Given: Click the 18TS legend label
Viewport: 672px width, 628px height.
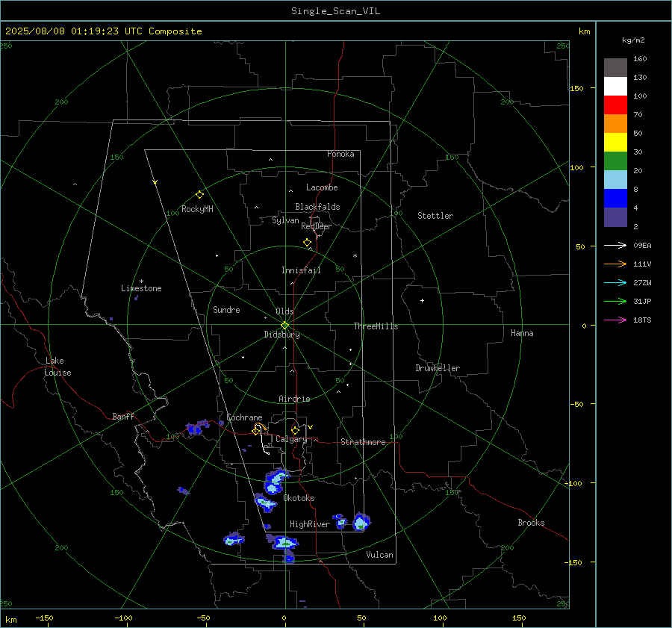Looking at the screenshot, I should pyautogui.click(x=642, y=320).
